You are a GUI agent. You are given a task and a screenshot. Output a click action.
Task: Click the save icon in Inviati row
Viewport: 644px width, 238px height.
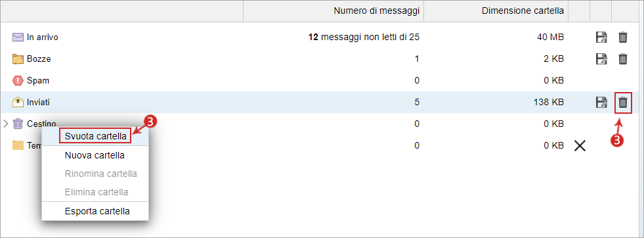(601, 102)
